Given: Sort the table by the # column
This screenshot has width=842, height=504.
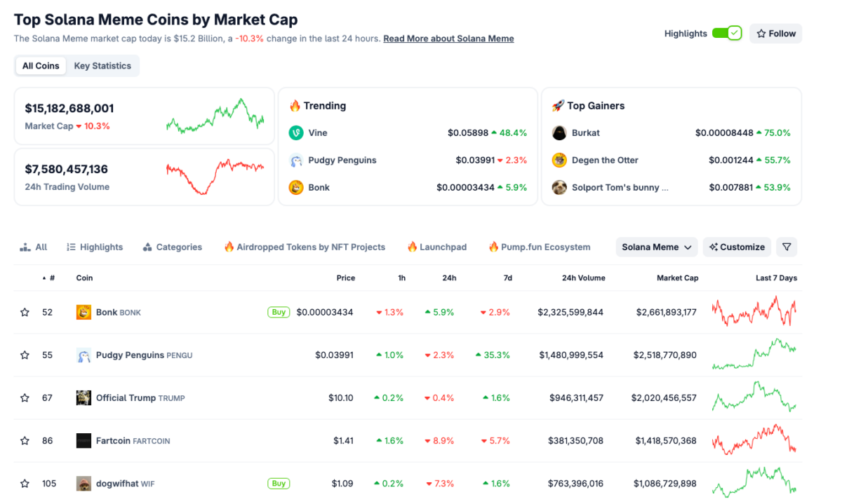Looking at the screenshot, I should (48, 278).
